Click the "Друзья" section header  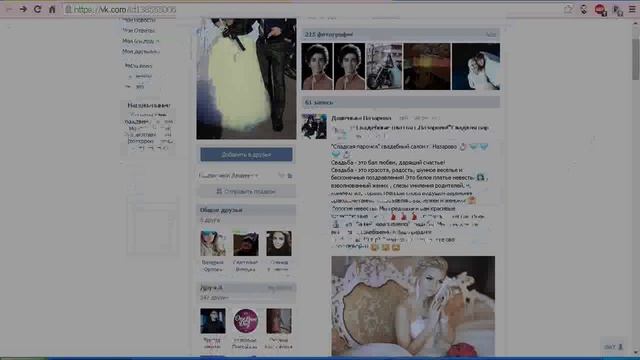246,288
